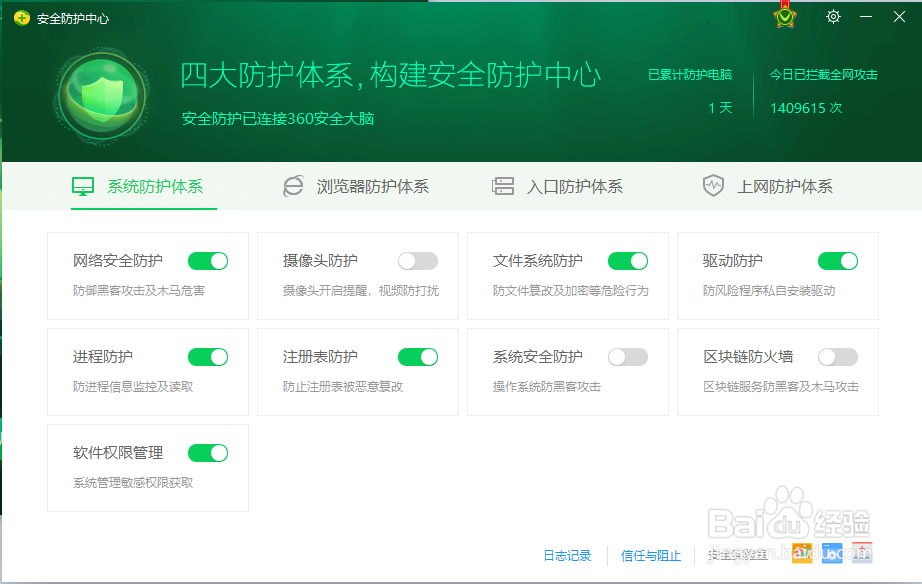Click 进程防护 title text
Image resolution: width=922 pixels, height=584 pixels.
click(103, 356)
